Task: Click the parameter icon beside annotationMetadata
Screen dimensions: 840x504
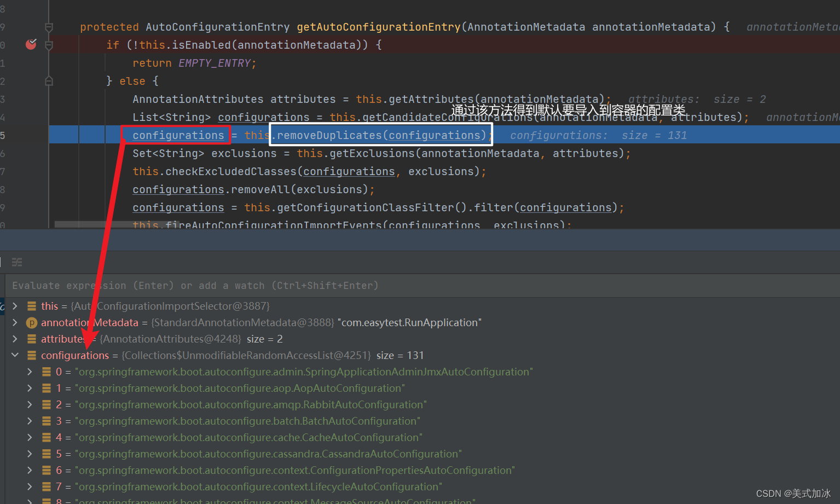Action: click(x=31, y=322)
